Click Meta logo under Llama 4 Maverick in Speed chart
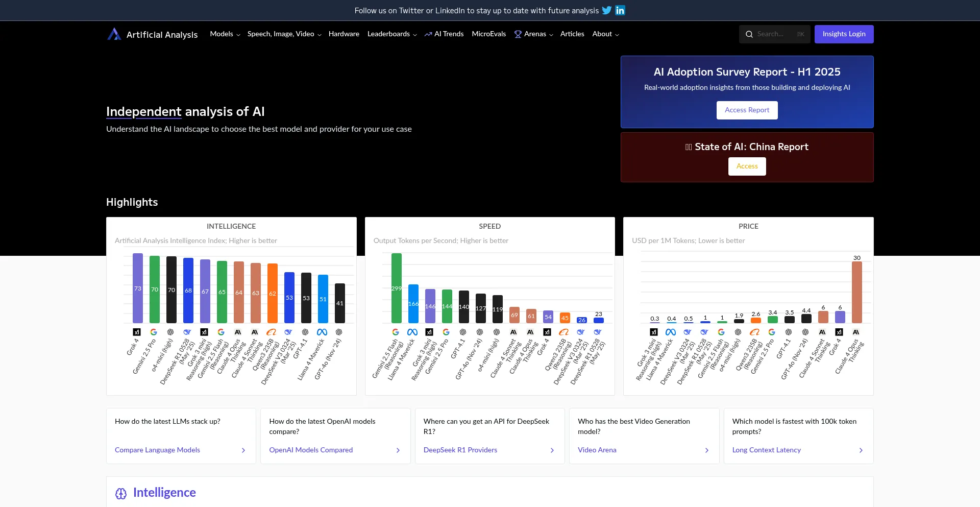 (x=412, y=332)
